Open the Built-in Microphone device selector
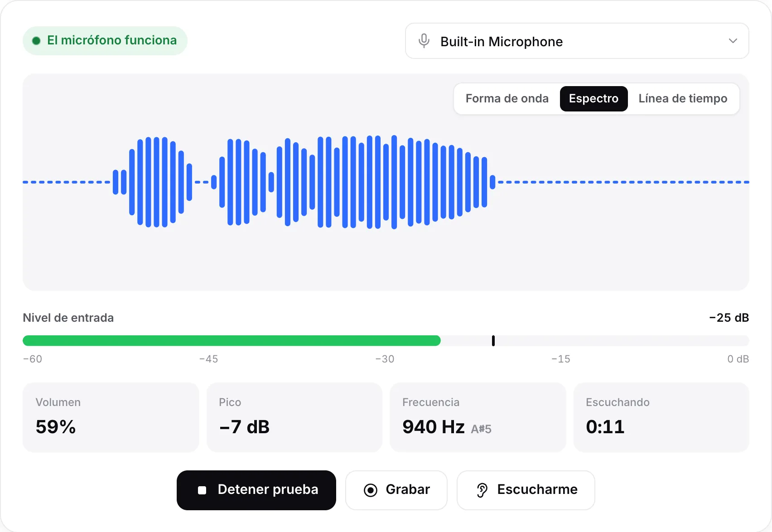772x532 pixels. [577, 41]
